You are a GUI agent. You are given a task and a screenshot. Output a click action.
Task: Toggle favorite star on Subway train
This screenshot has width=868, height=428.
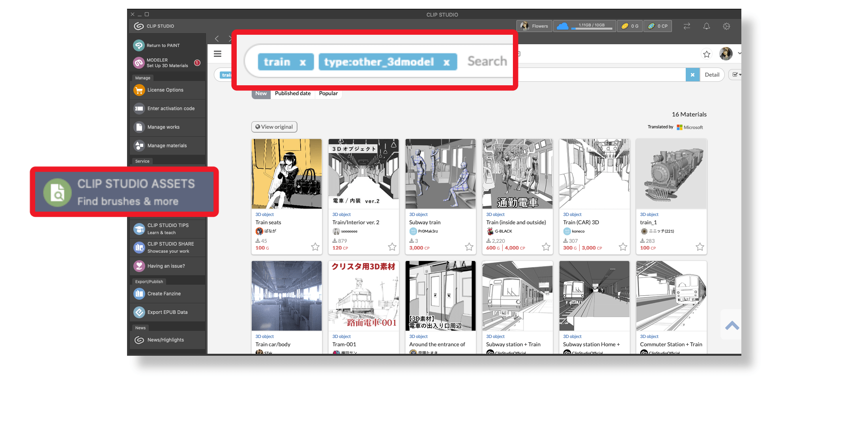(469, 247)
